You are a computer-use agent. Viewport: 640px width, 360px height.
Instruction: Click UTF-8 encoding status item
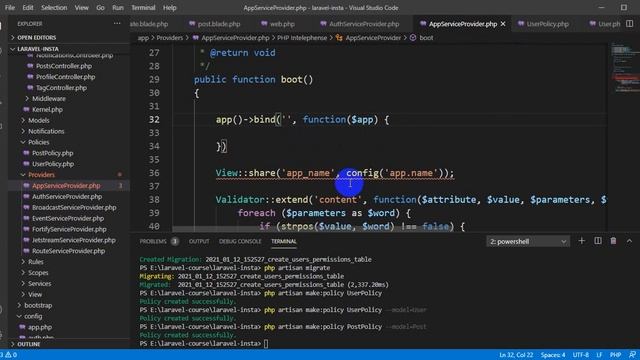click(x=580, y=355)
